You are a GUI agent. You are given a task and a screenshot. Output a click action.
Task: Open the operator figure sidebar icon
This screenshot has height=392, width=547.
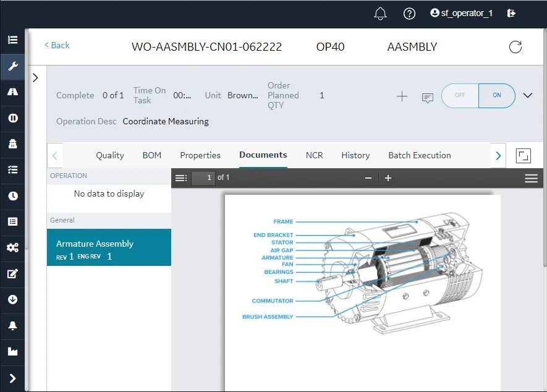[12, 143]
